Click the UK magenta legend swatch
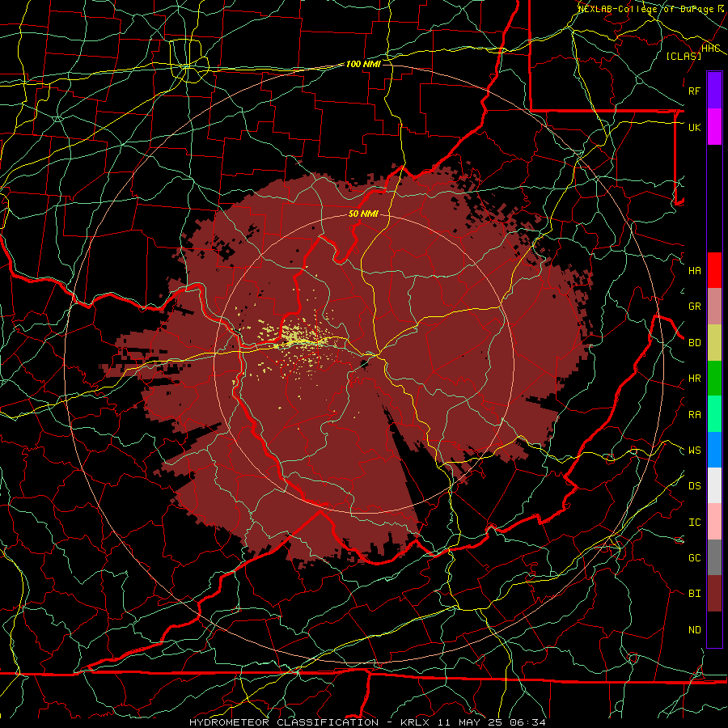 pos(714,127)
